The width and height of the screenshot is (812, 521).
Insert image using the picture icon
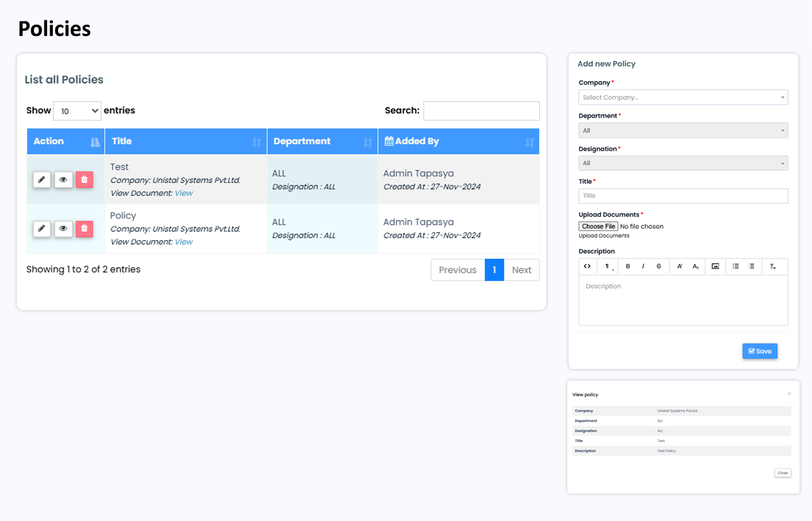[715, 266]
